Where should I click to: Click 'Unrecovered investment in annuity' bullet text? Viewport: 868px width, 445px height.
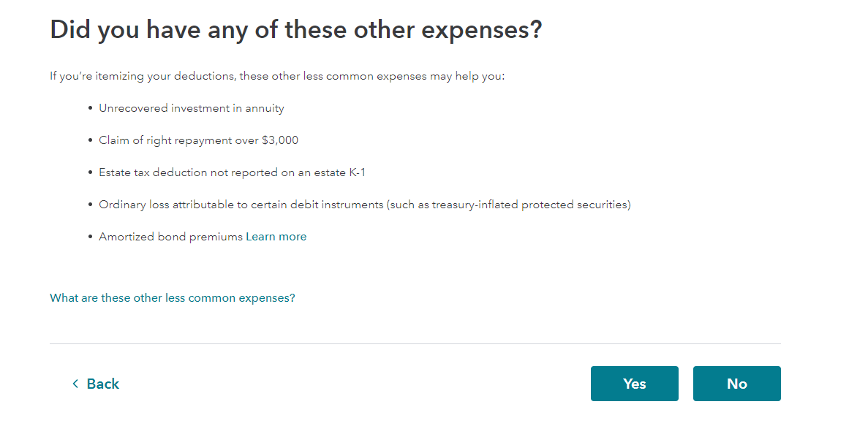[x=192, y=108]
